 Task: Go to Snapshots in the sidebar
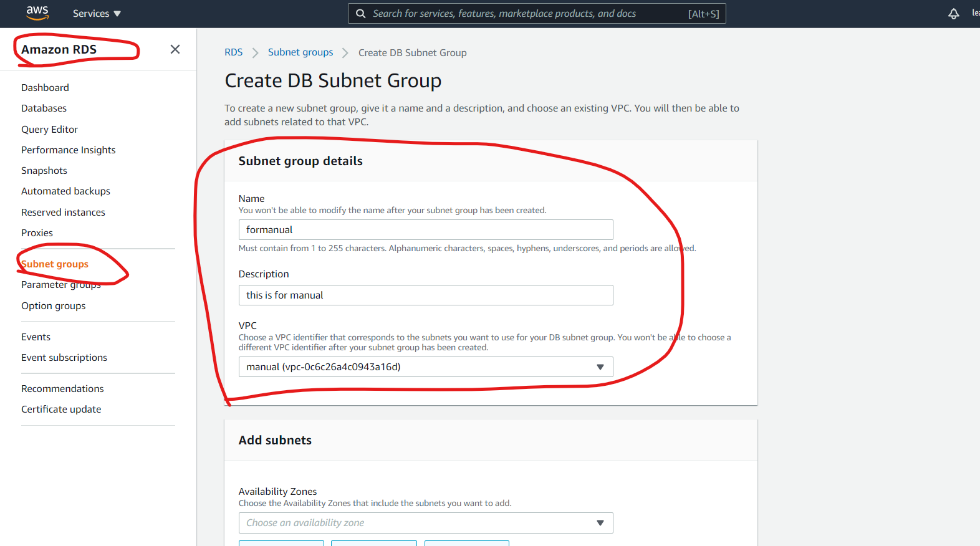pyautogui.click(x=44, y=171)
